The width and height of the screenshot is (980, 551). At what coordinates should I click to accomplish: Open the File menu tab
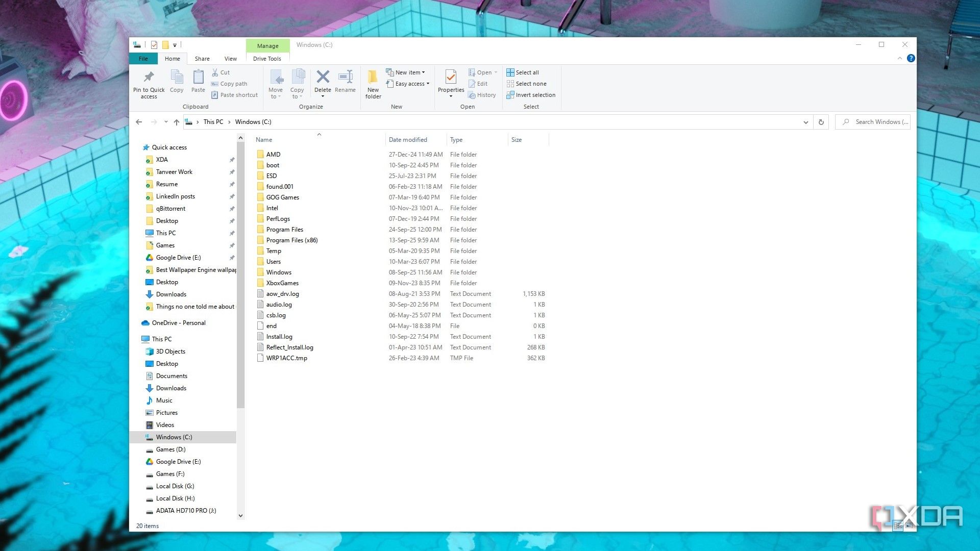click(x=143, y=59)
